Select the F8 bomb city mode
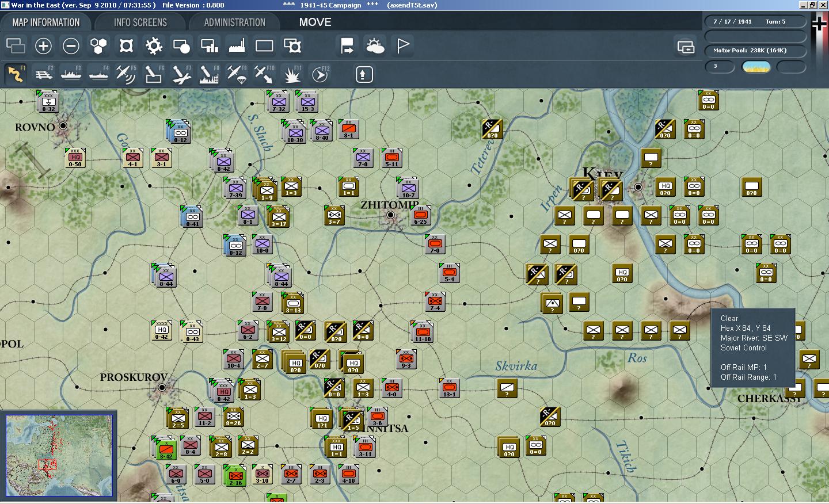Viewport: 829px width, 504px height. tap(209, 74)
